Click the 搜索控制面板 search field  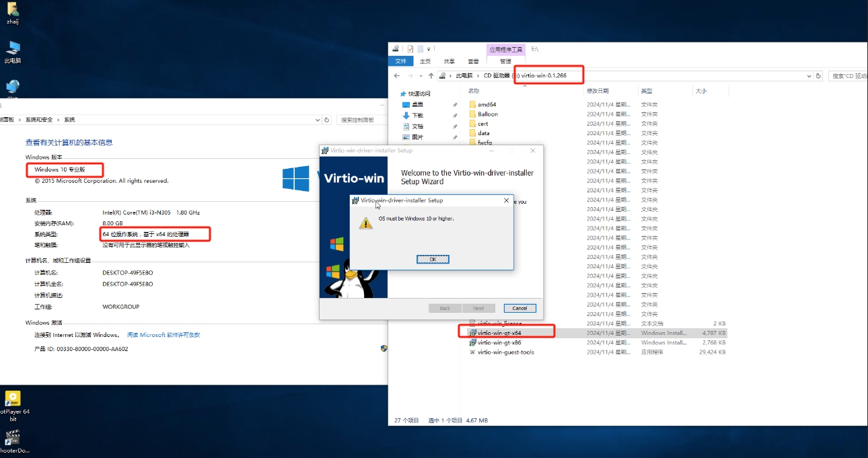pyautogui.click(x=361, y=120)
